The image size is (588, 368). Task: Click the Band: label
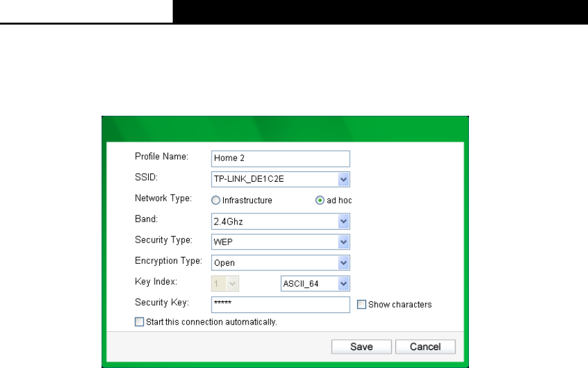pyautogui.click(x=146, y=219)
